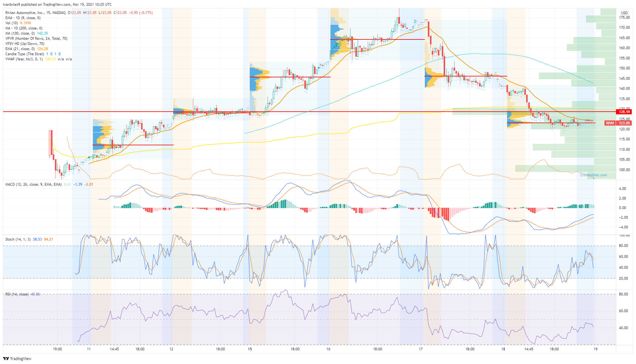Screen dimensions: 636x364
Task: Select the VPVR (Number Of Rows) legend
Action: 36,39
